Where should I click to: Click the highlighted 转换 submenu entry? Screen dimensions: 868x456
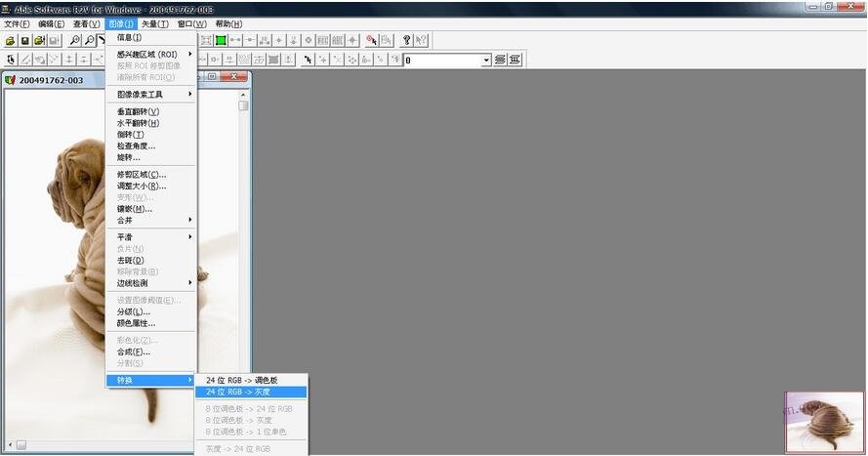(150, 380)
